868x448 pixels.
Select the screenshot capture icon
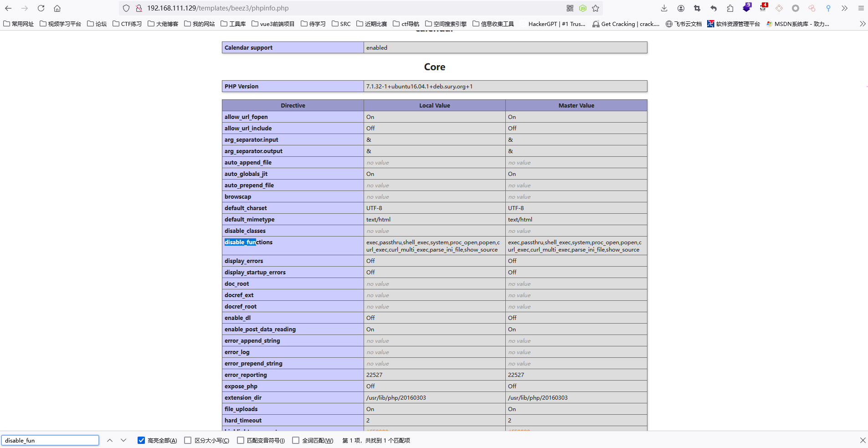[x=698, y=8]
